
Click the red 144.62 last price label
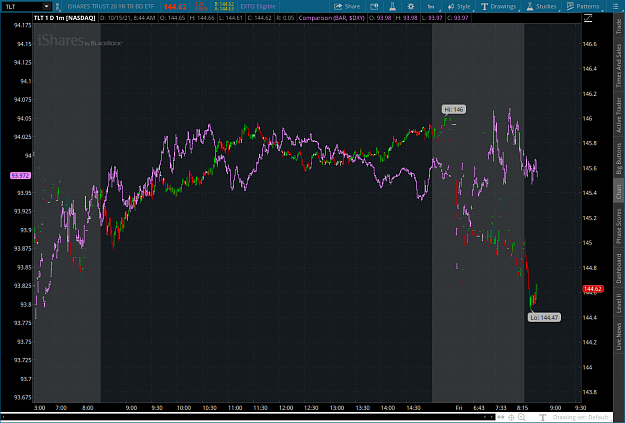pyautogui.click(x=592, y=289)
